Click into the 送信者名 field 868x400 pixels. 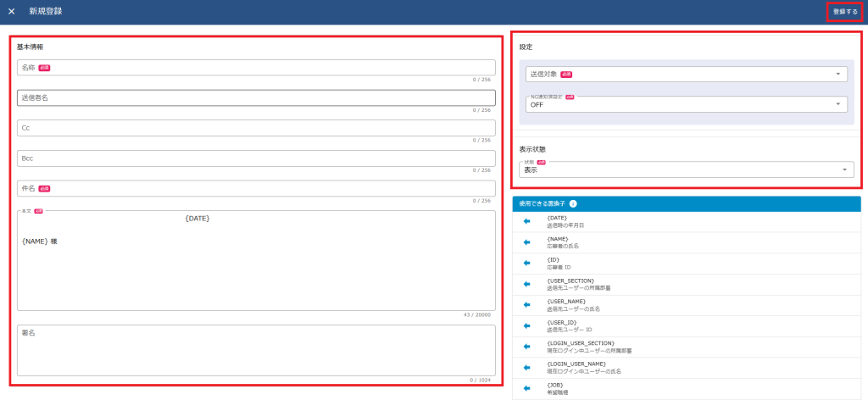[x=256, y=98]
